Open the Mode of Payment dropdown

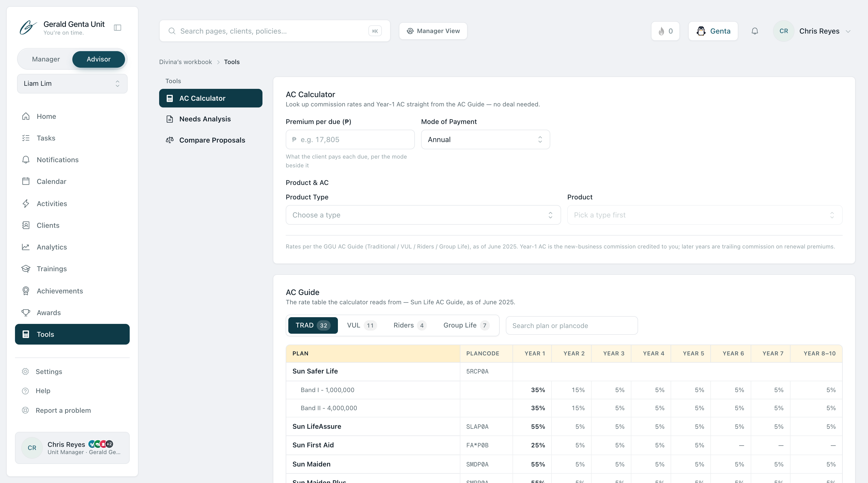pyautogui.click(x=485, y=139)
